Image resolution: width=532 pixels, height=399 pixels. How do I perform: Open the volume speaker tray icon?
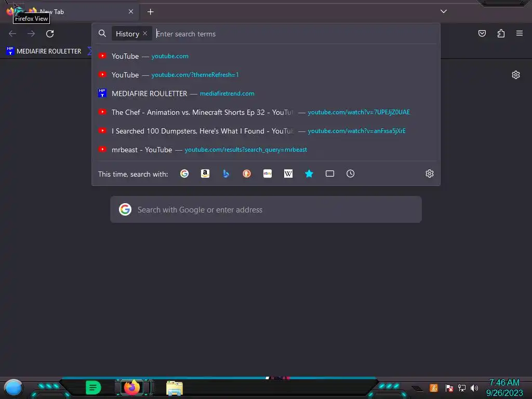[474, 388]
